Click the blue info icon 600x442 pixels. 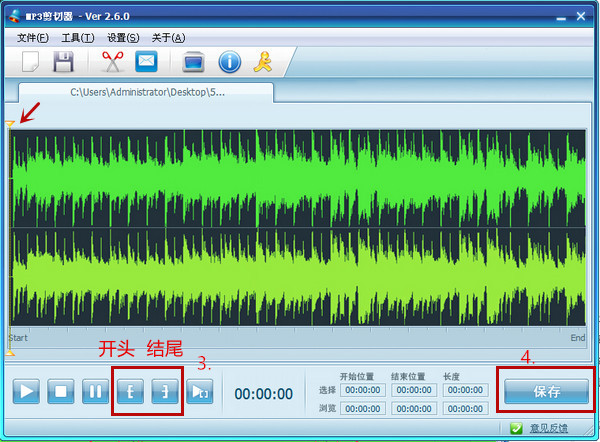pyautogui.click(x=230, y=62)
